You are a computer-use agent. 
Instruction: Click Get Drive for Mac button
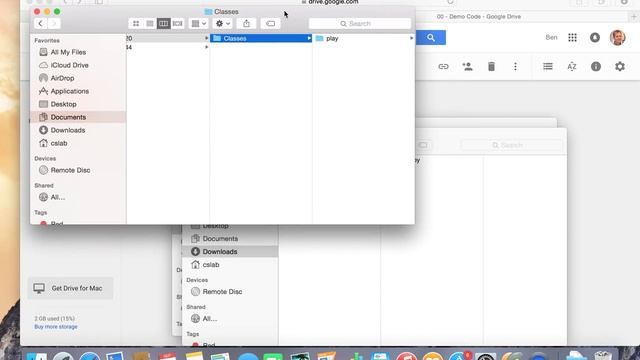tap(70, 288)
